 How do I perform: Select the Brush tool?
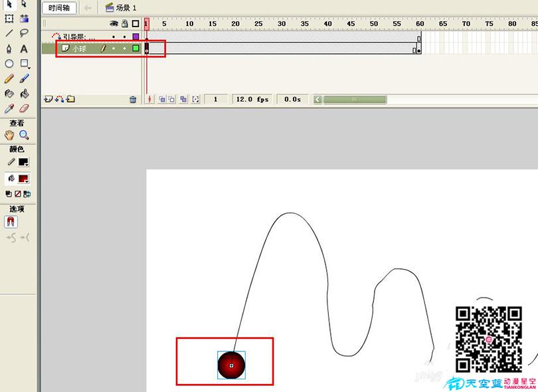tap(24, 78)
